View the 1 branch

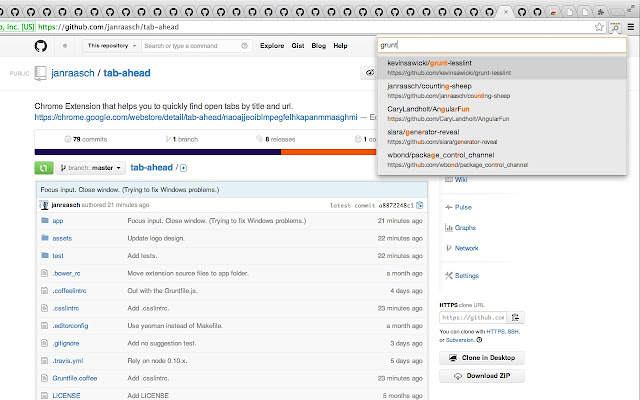182,139
